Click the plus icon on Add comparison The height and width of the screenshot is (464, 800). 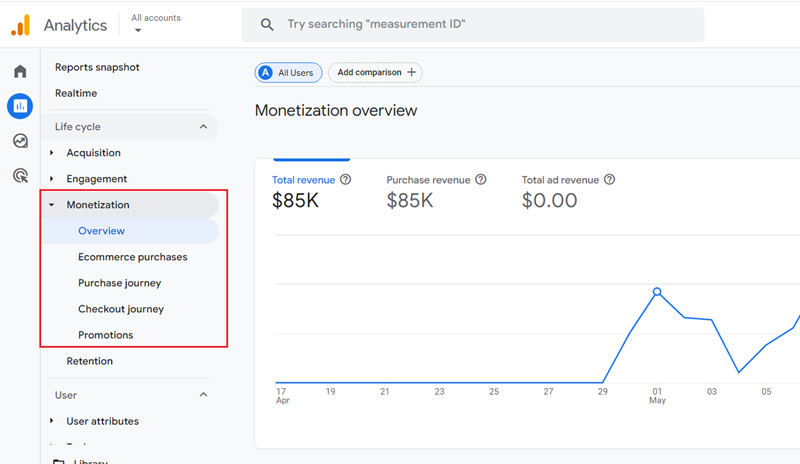click(411, 72)
